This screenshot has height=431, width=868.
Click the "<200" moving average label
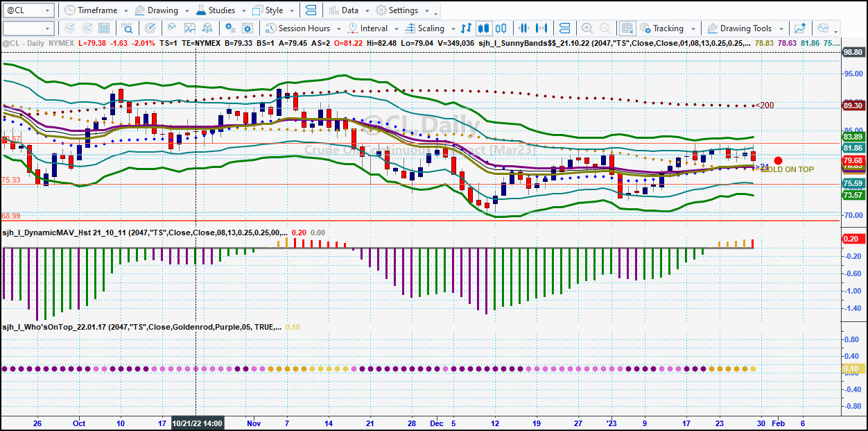[x=765, y=105]
